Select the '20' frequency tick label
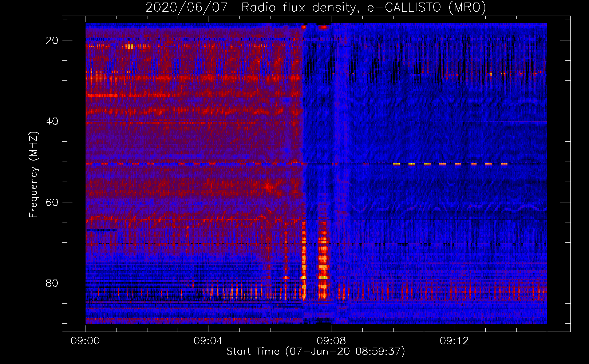Image resolution: width=589 pixels, height=364 pixels. click(x=52, y=40)
